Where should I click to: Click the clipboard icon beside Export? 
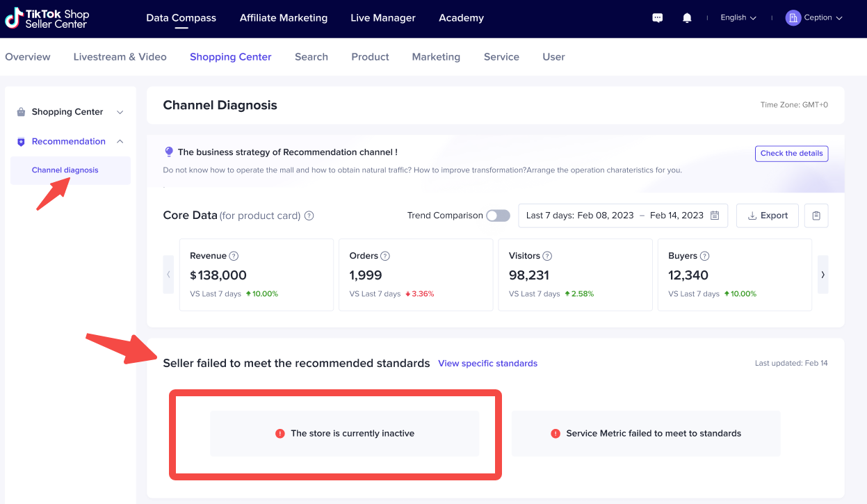point(816,216)
